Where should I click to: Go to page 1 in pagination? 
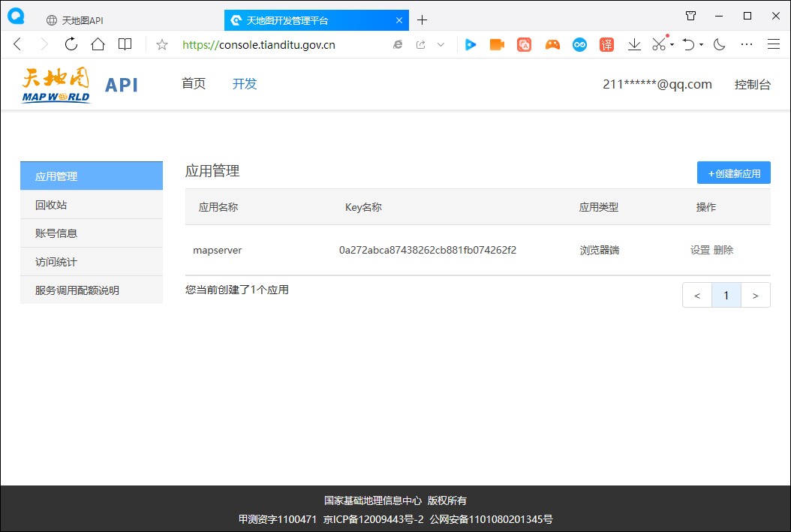coord(726,295)
